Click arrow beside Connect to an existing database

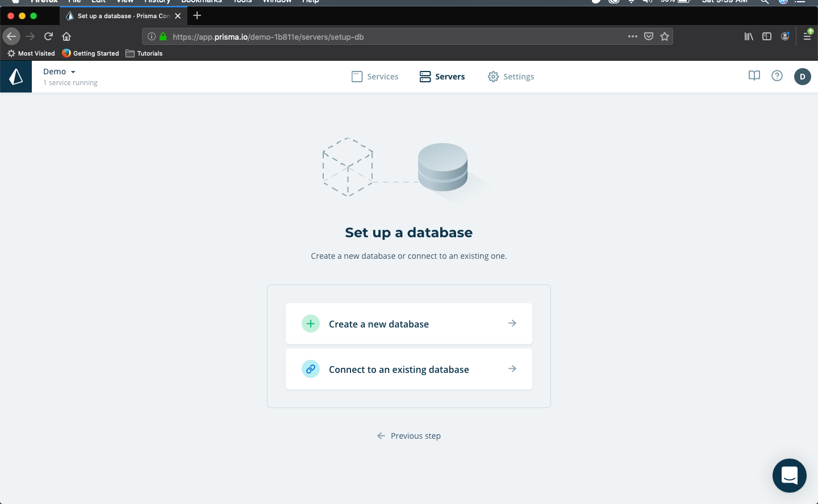512,368
